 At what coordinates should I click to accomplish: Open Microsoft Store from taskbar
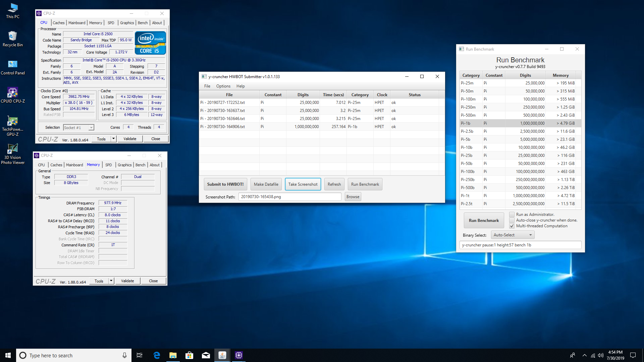point(189,355)
